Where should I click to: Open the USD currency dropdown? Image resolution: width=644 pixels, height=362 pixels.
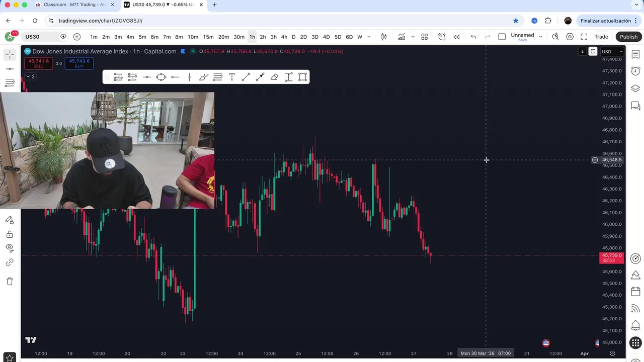612,51
